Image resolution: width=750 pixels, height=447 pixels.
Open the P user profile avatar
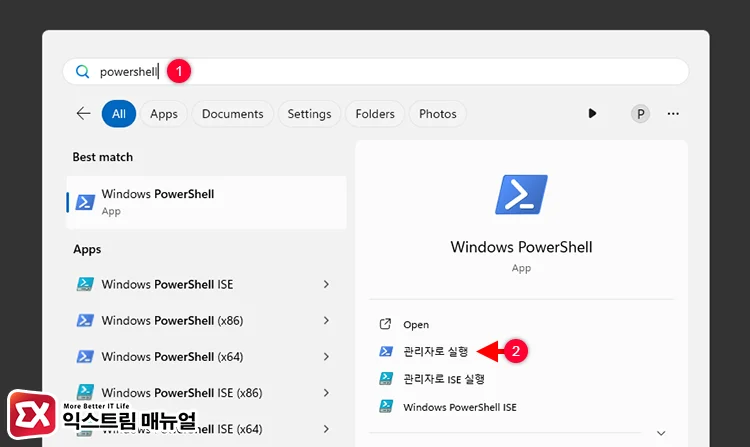tap(640, 114)
